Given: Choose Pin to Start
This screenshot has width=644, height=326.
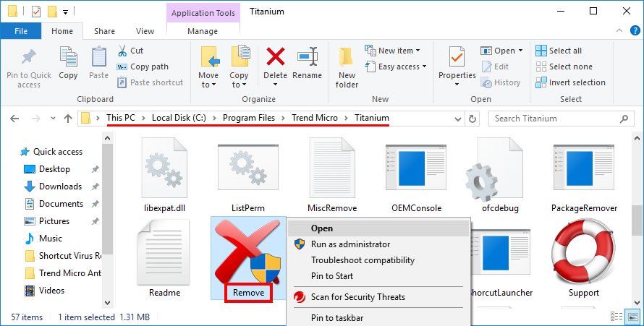Looking at the screenshot, I should pos(378,276).
